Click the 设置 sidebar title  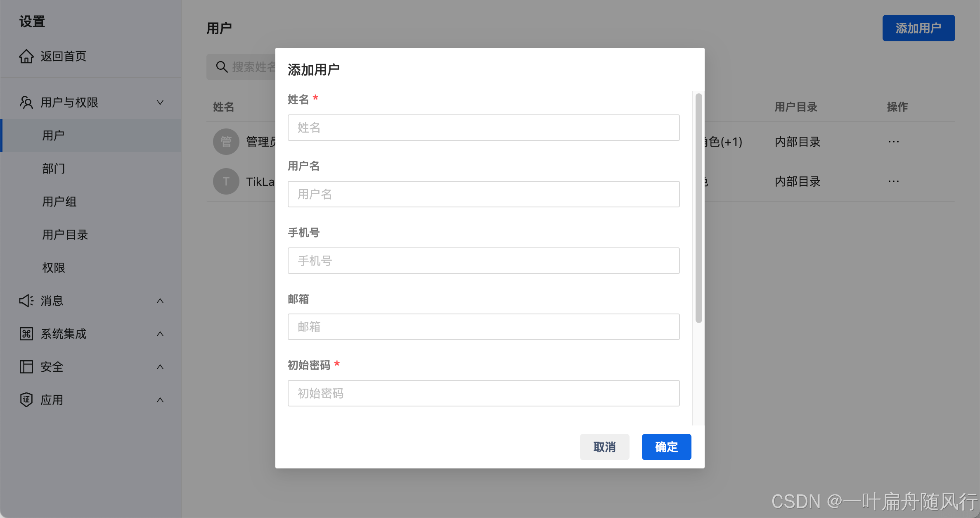tap(32, 21)
